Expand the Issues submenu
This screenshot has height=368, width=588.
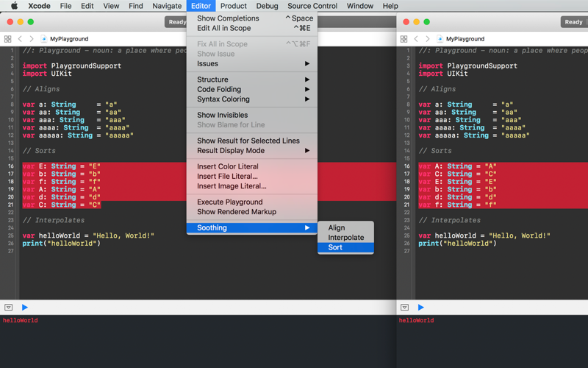(252, 63)
